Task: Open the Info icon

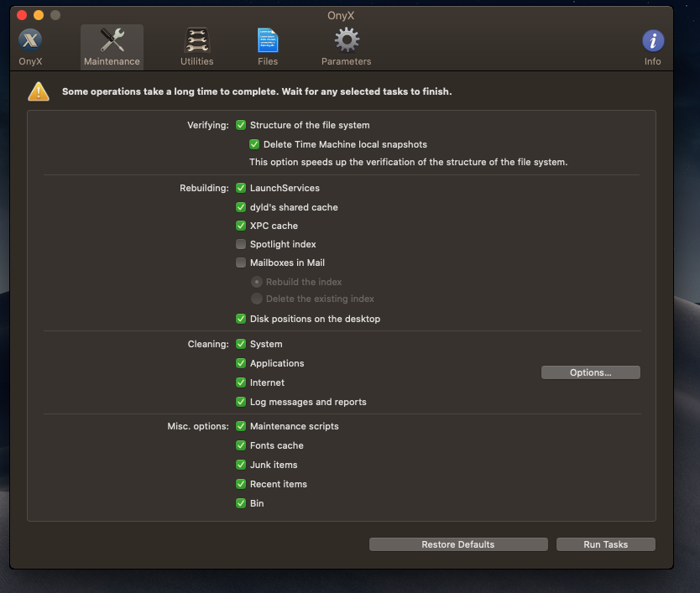Action: point(653,41)
